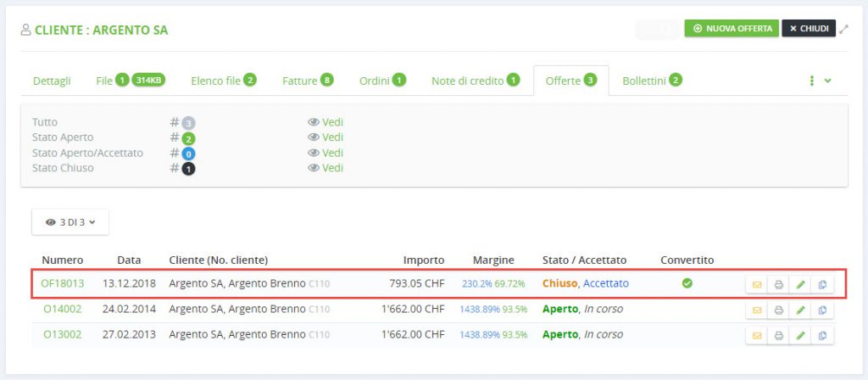Duplicate offer OF18013
This screenshot has width=868, height=380.
[822, 284]
